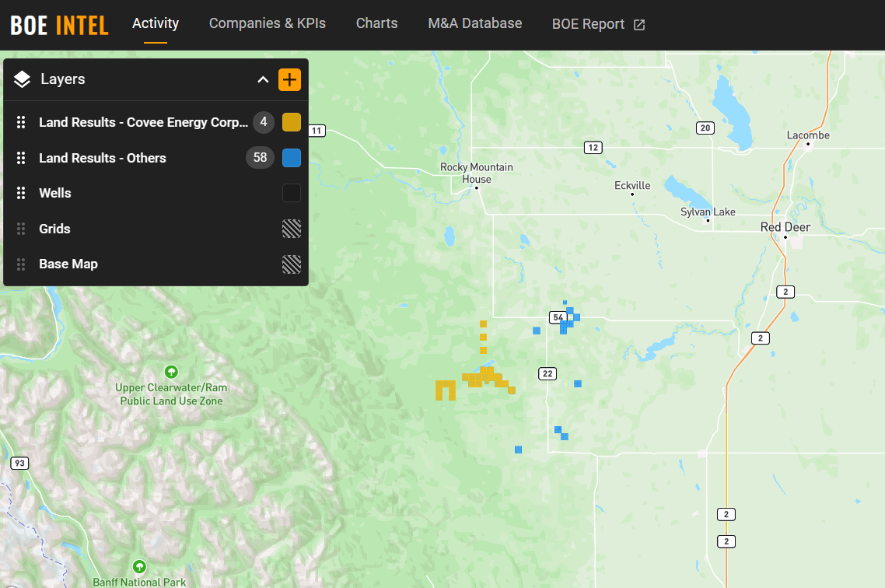Viewport: 885px width, 588px height.
Task: Grab drag handle for Land Results - Others
Action: coord(21,158)
